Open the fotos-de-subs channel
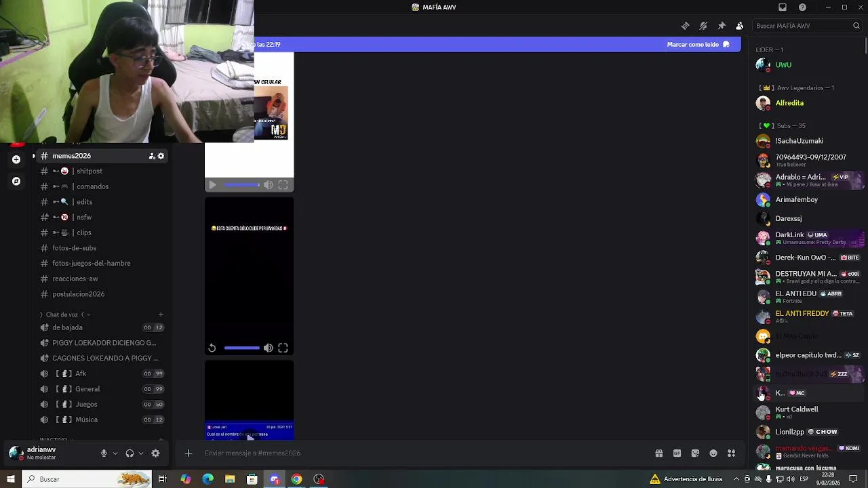The image size is (868, 488). (x=102, y=248)
